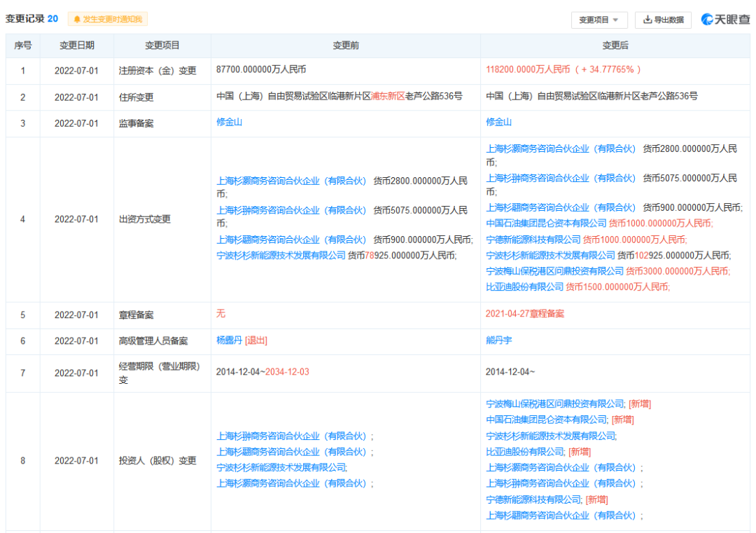
Task: Click the export data download icon
Action: (647, 20)
